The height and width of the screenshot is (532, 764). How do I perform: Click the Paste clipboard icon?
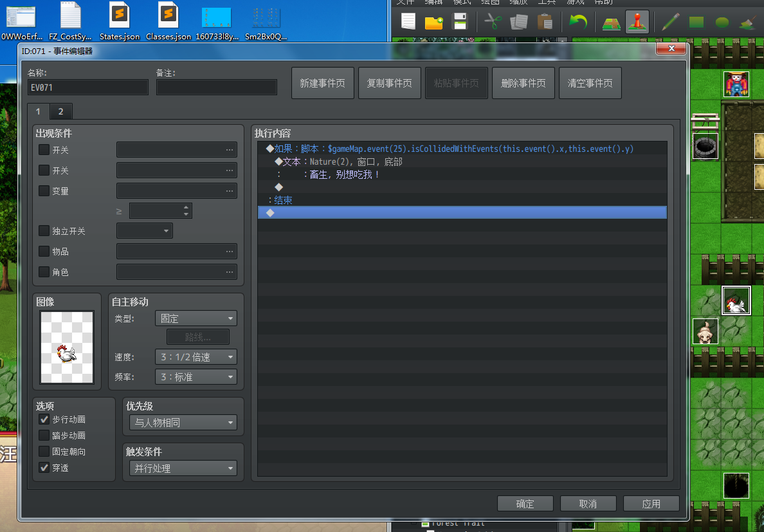click(x=545, y=22)
